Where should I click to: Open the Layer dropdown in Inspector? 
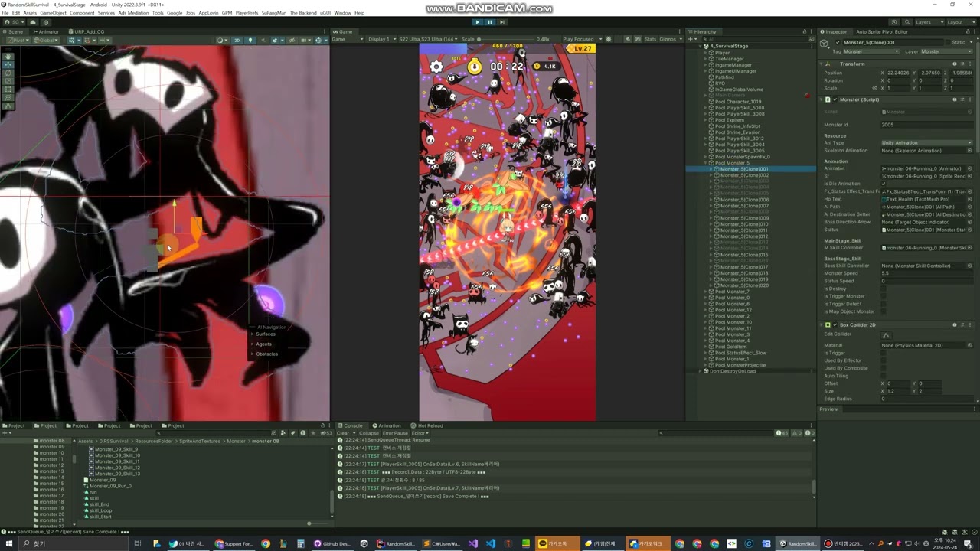coord(946,51)
